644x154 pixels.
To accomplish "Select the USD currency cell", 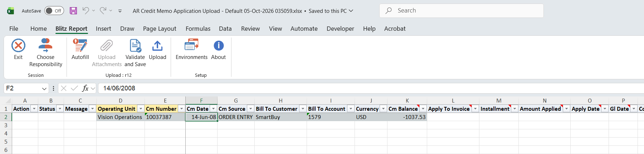I will (x=371, y=117).
